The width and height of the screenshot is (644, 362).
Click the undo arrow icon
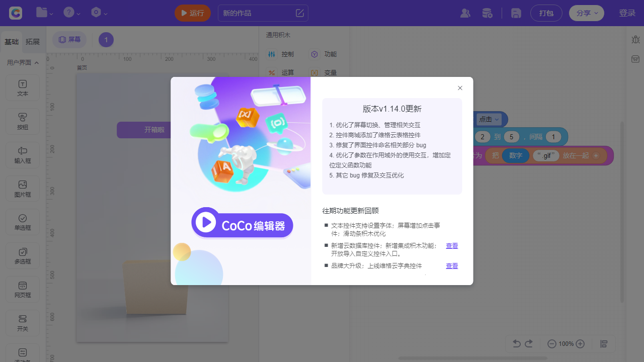click(x=517, y=344)
